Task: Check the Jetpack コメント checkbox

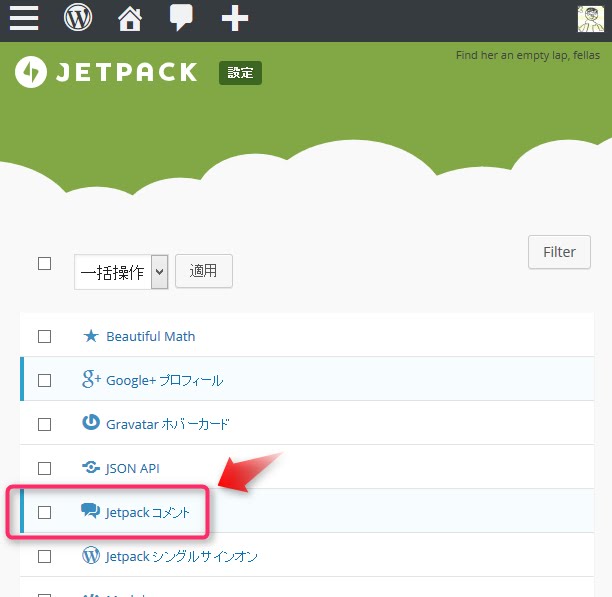Action: point(44,512)
